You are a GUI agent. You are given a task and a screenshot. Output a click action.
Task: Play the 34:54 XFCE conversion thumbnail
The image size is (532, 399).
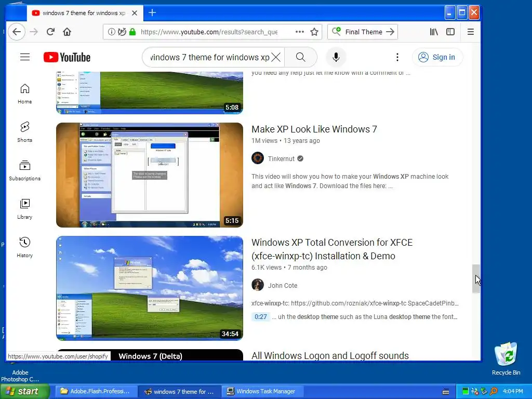click(150, 288)
